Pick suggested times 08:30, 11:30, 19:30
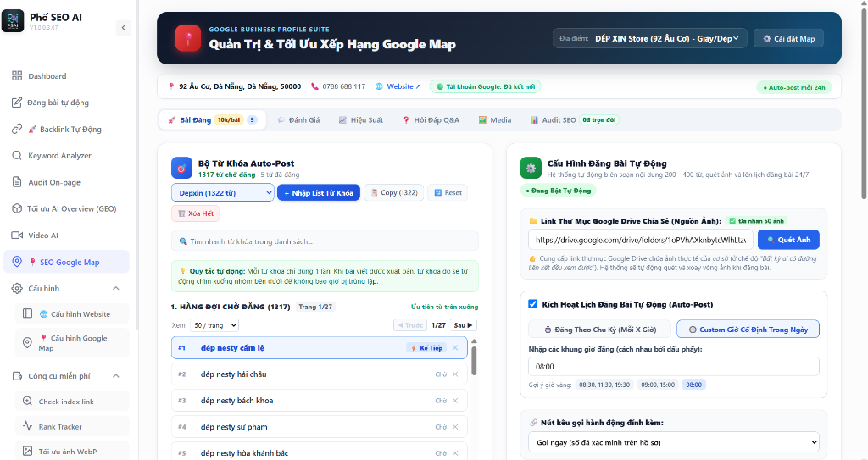This screenshot has height=460, width=868. (604, 385)
